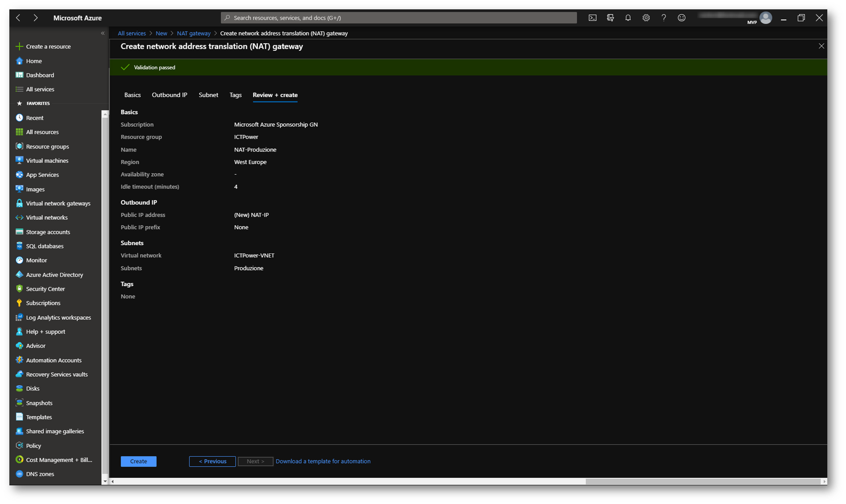Screen dimensions: 846x504
Task: Open App Services icon
Action: pos(19,175)
